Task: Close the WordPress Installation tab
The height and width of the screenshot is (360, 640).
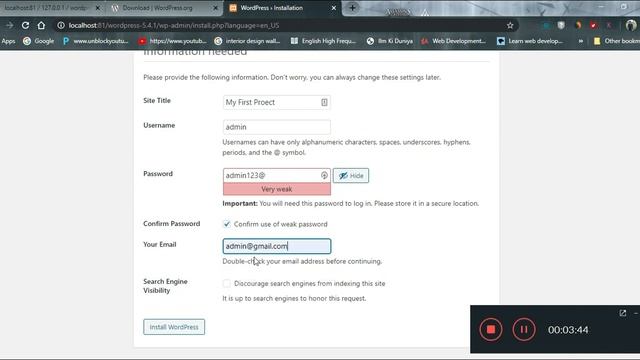Action: click(x=333, y=8)
